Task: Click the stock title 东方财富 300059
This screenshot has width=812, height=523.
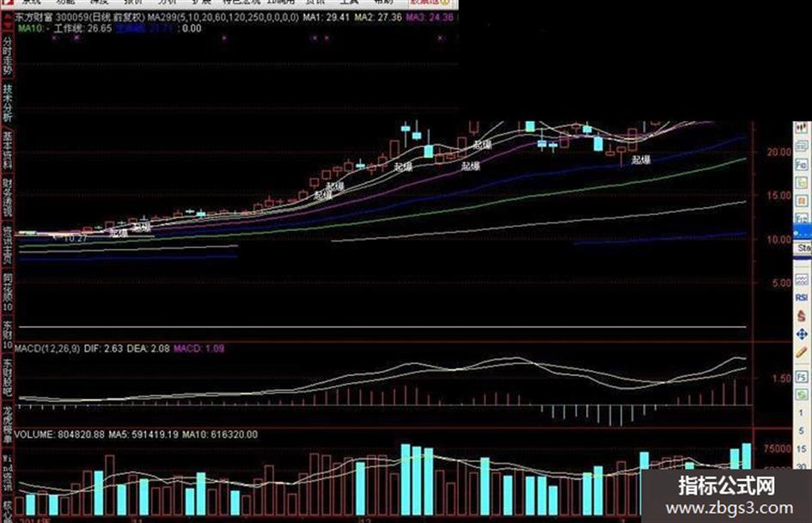Action: tap(51, 17)
